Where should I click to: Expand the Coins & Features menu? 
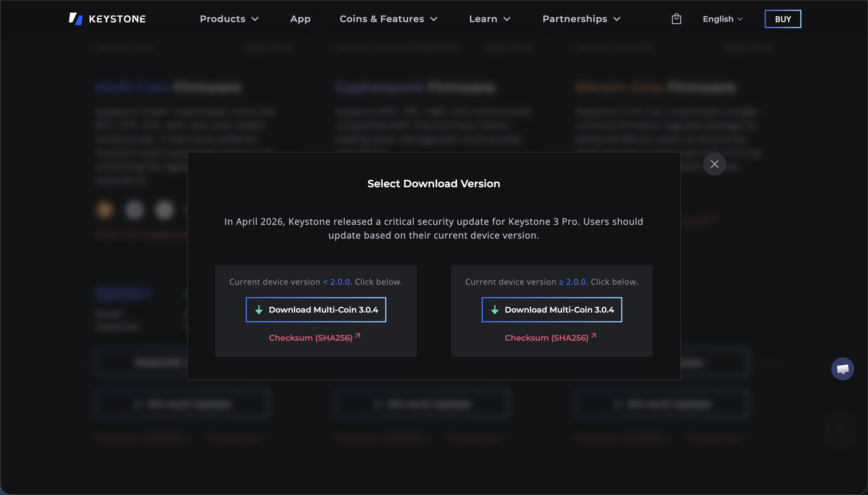388,19
